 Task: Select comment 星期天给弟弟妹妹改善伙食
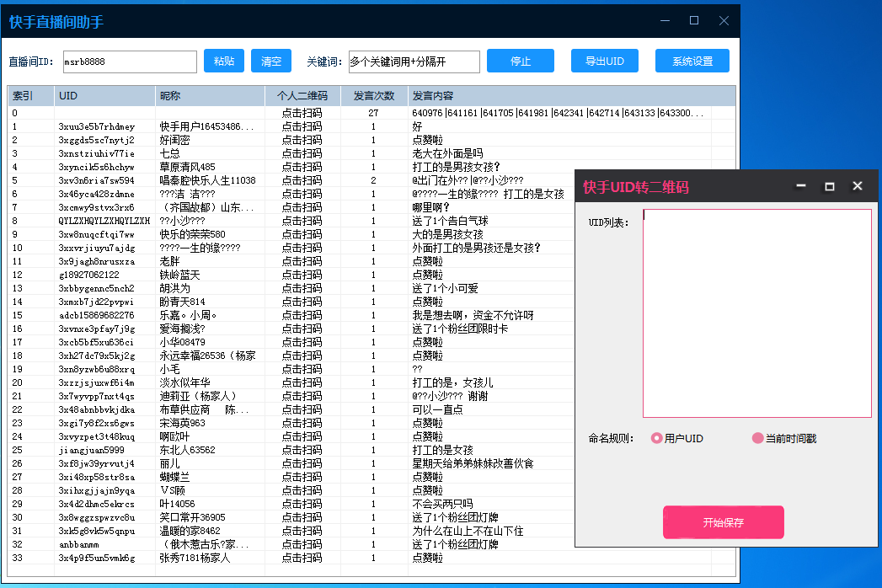point(473,464)
